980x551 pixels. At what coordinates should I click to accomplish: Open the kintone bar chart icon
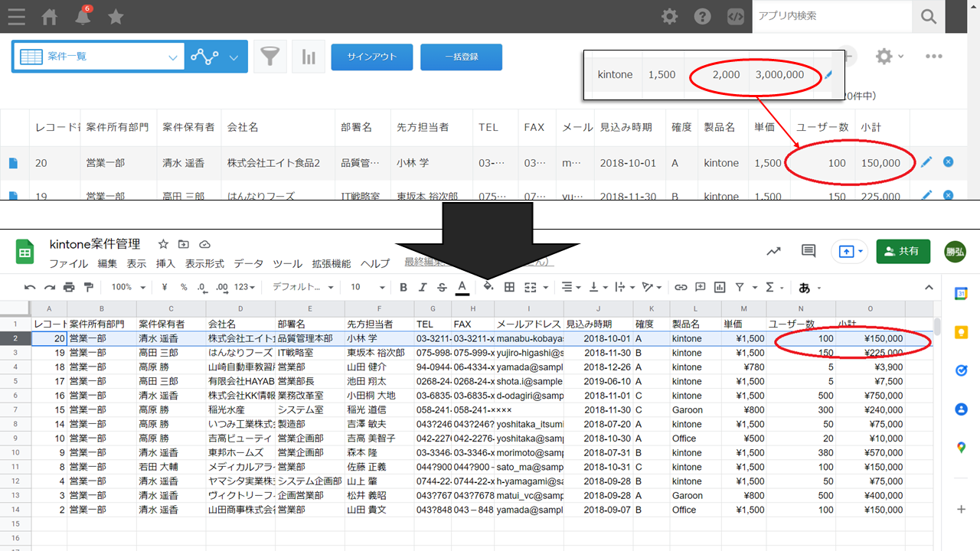pyautogui.click(x=309, y=57)
